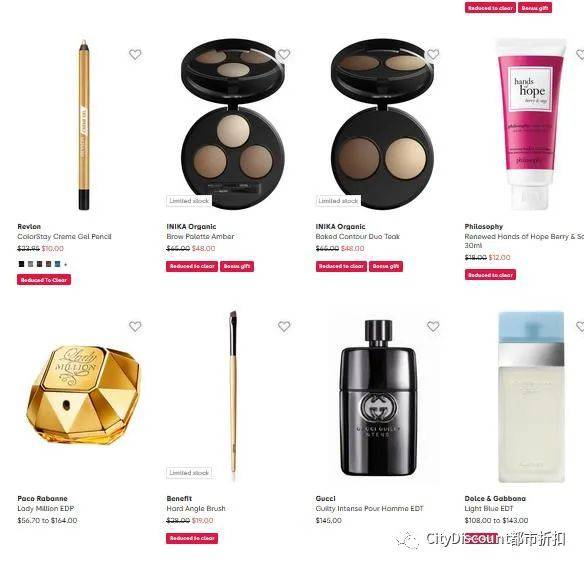Viewport: 584px width, 565px height.
Task: Select the black color swatch under Revlon pencil
Action: 22,264
